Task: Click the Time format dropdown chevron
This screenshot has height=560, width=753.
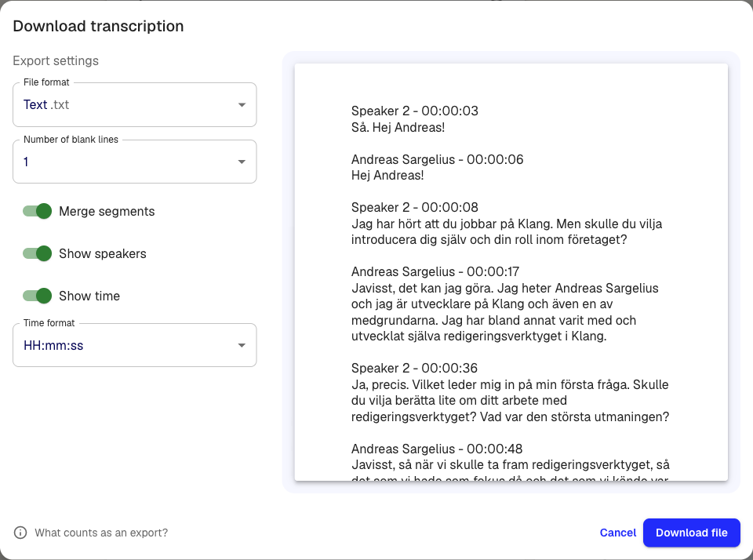Action: 242,345
